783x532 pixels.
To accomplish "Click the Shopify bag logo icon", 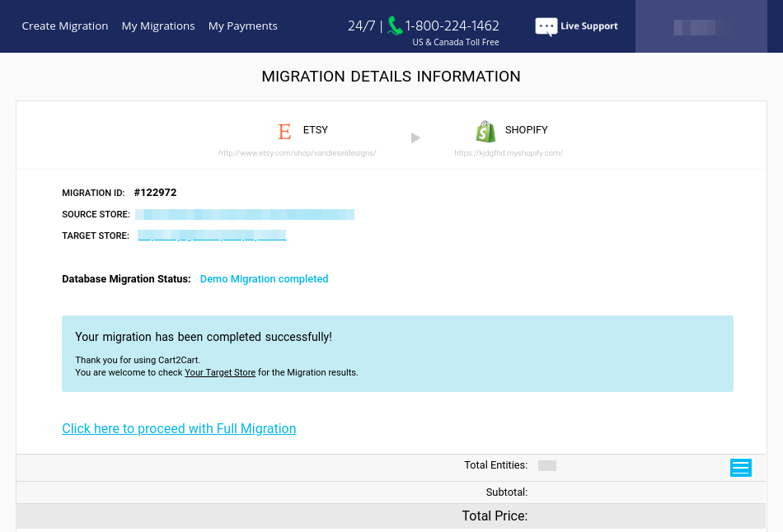I will pyautogui.click(x=485, y=131).
